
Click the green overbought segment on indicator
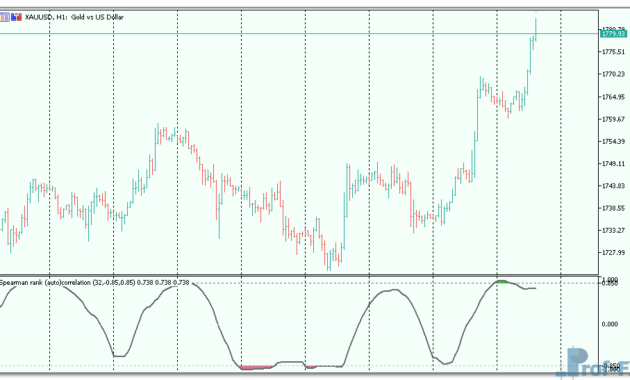502,282
